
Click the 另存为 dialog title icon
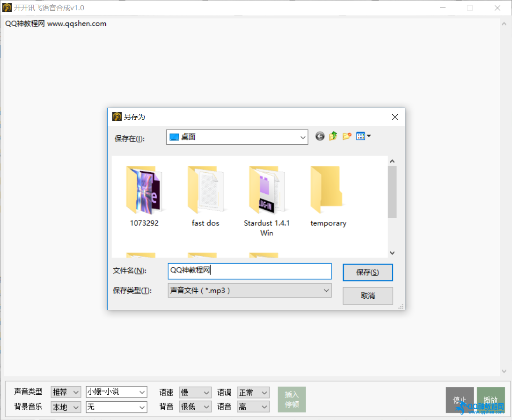(117, 117)
